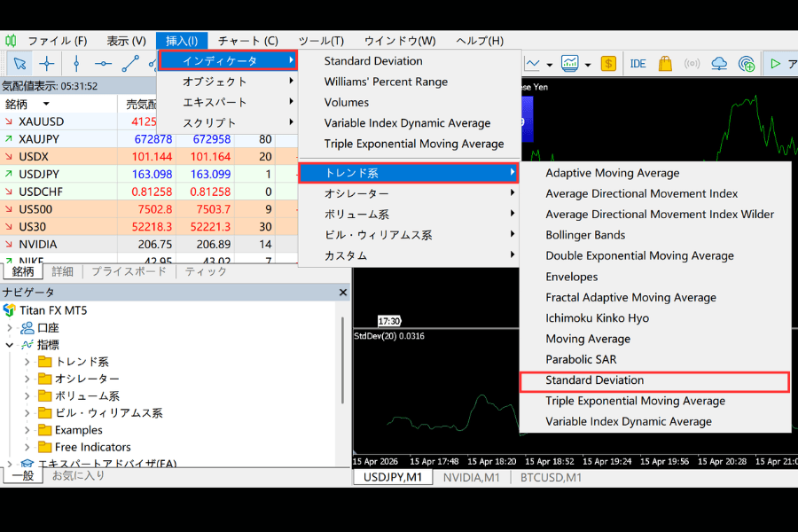Open the IDE MetaEditor button

coord(638,64)
